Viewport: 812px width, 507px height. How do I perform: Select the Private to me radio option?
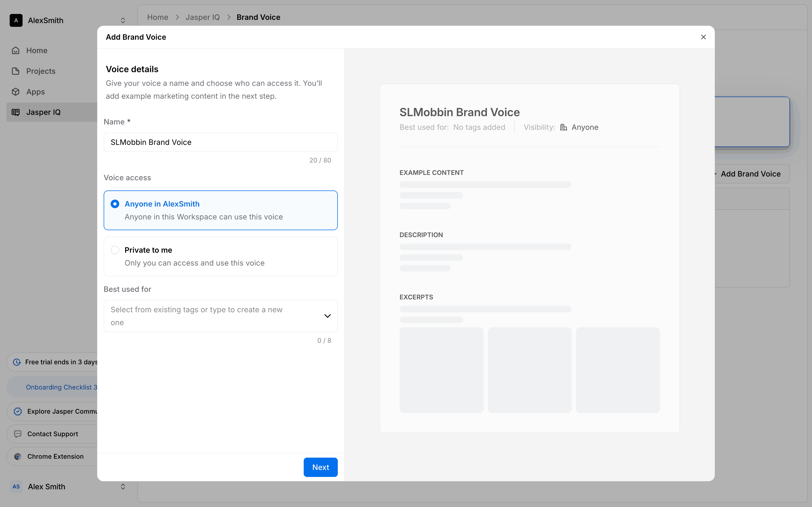click(115, 250)
